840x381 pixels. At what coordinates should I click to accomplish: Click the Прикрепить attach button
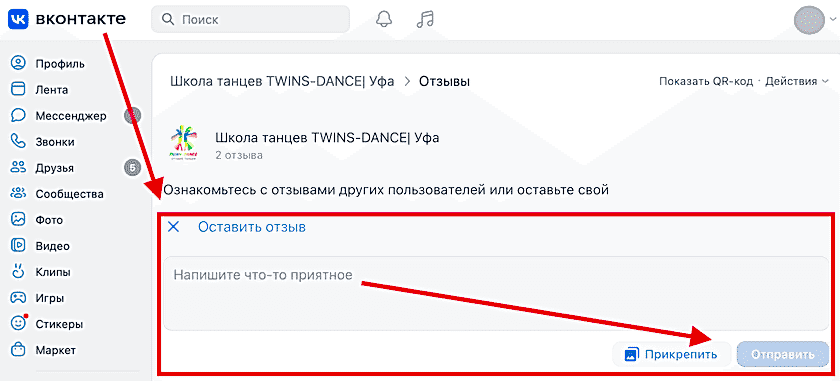(x=672, y=354)
